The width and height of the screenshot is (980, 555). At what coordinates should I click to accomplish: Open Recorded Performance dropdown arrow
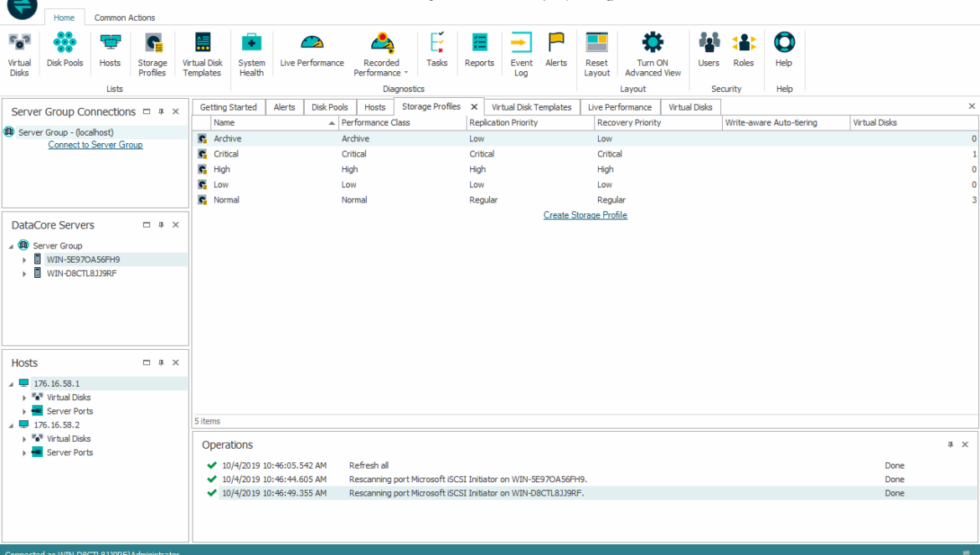coord(405,73)
